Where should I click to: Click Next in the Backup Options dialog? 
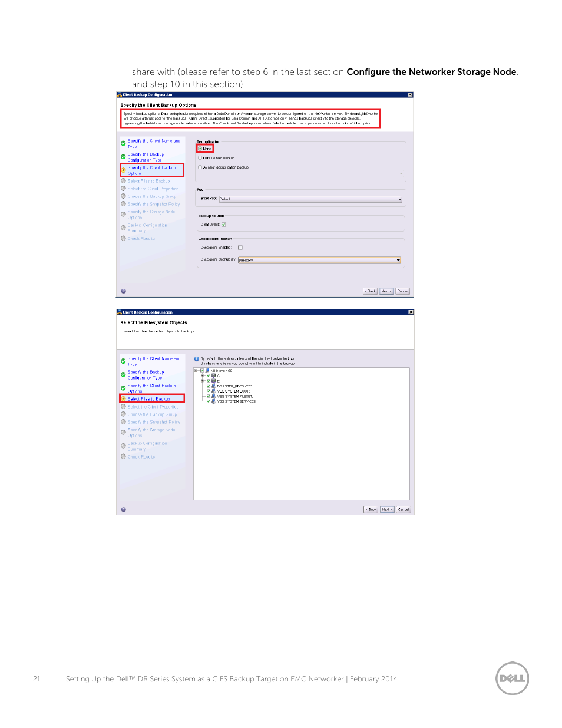[386, 291]
